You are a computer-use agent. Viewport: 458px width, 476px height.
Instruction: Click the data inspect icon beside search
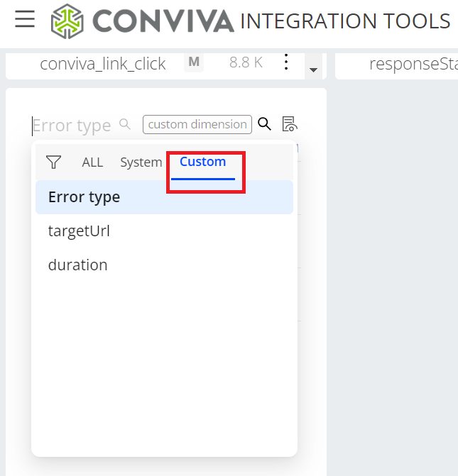289,124
